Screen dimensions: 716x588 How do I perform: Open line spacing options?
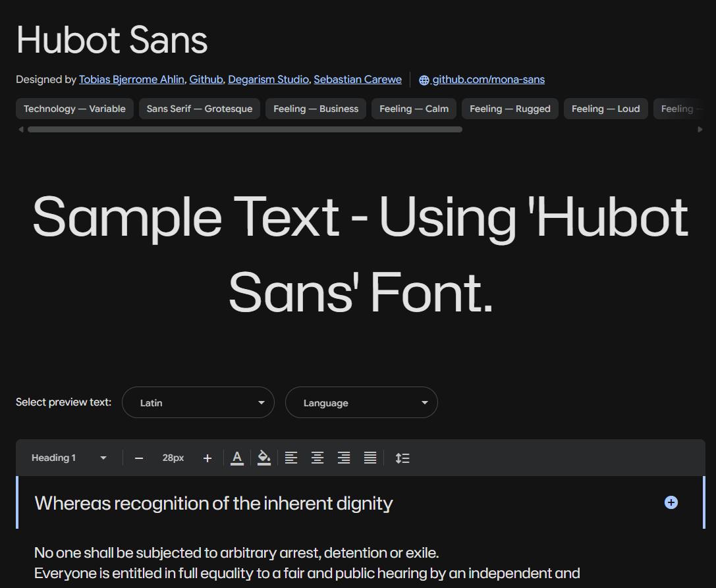point(402,458)
